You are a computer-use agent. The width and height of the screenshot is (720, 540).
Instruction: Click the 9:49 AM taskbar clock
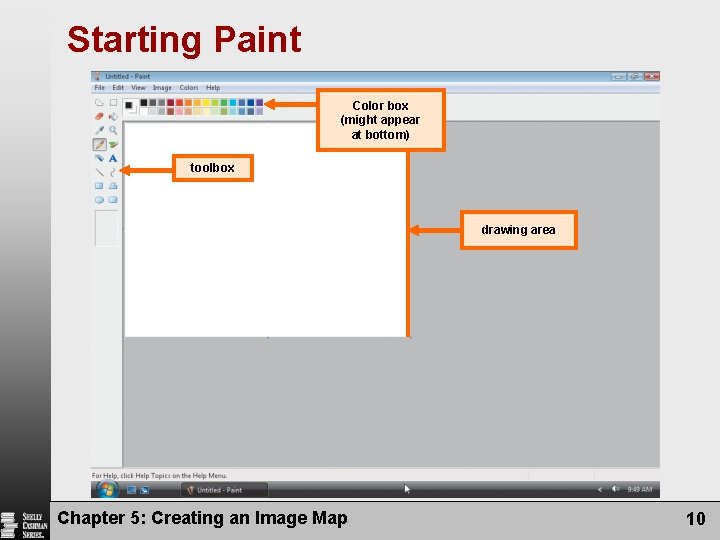coord(640,489)
